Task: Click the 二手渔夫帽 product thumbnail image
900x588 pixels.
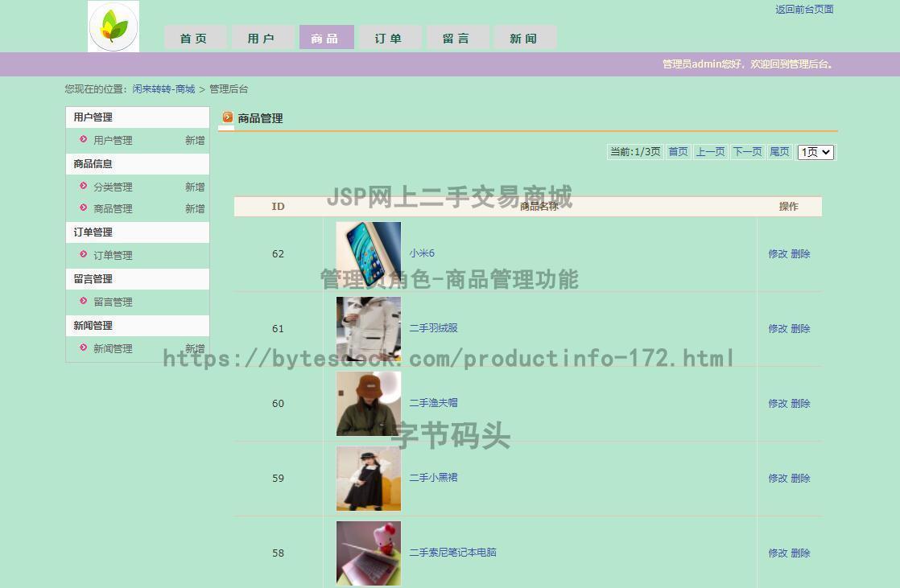Action: coord(368,403)
